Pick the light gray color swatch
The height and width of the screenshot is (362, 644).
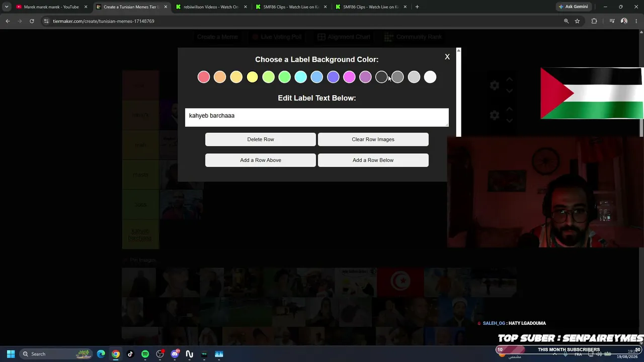414,77
